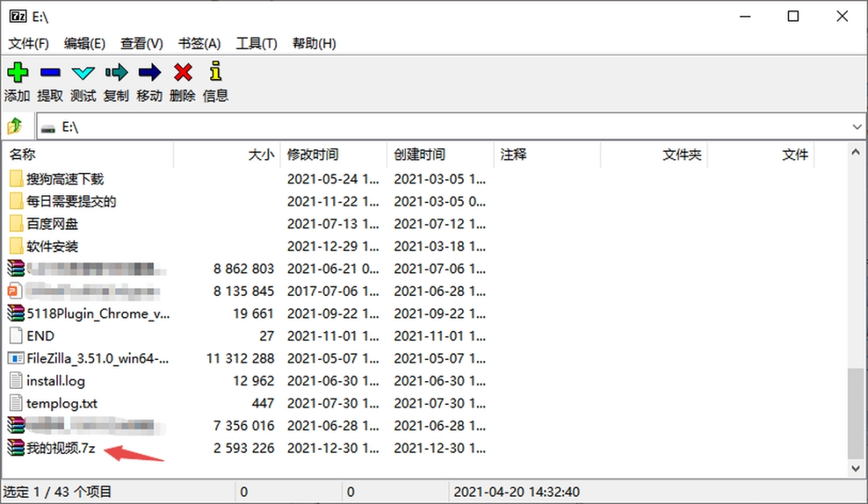This screenshot has width=868, height=504.
Task: Open the 文件(F) menu
Action: 28,43
